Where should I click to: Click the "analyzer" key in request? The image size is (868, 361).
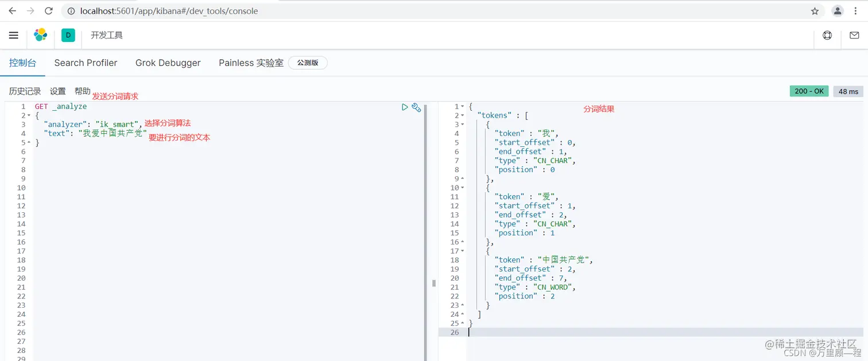[65, 125]
